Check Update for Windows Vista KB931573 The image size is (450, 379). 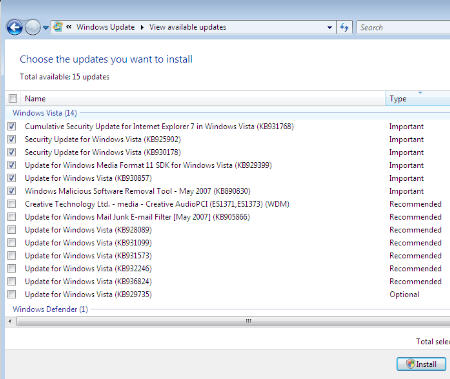(12, 255)
